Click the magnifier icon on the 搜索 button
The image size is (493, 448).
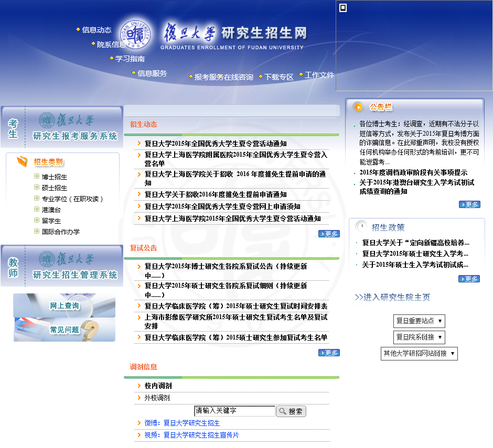[x=282, y=411]
